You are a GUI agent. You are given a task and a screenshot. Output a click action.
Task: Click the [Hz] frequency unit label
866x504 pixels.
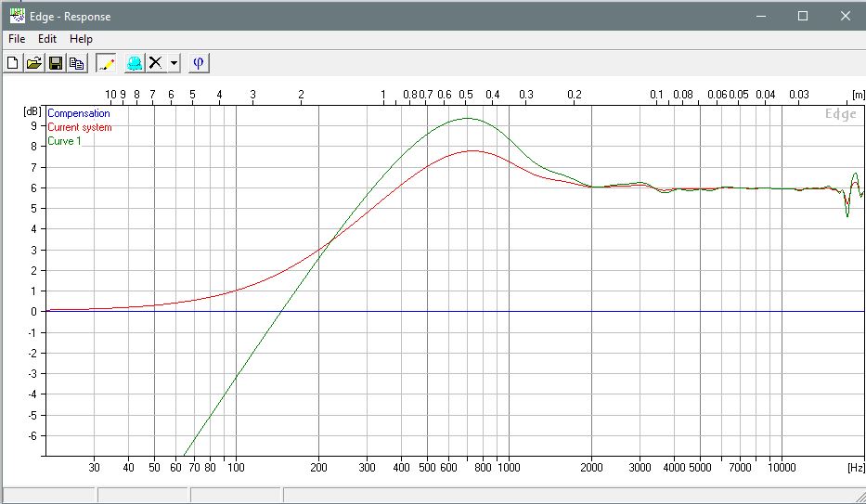856,468
